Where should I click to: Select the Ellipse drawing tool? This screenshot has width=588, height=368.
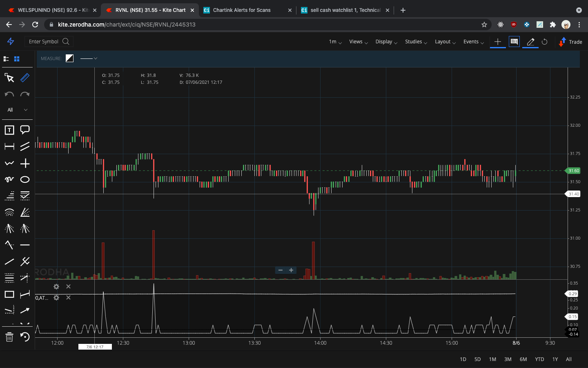(x=25, y=180)
